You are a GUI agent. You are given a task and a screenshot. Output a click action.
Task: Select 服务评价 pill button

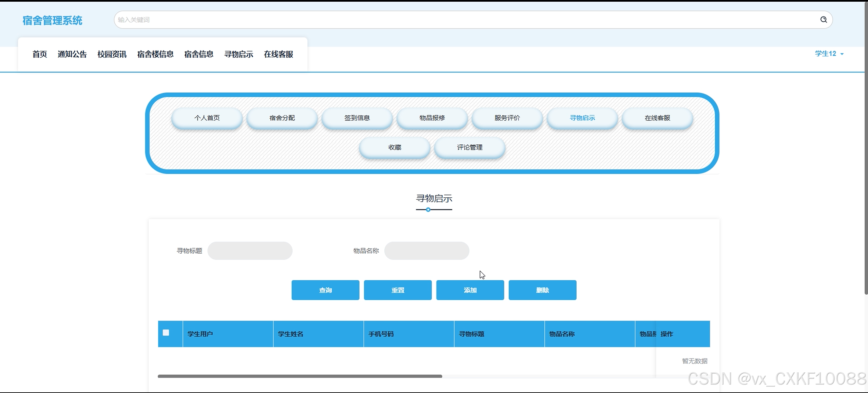507,118
